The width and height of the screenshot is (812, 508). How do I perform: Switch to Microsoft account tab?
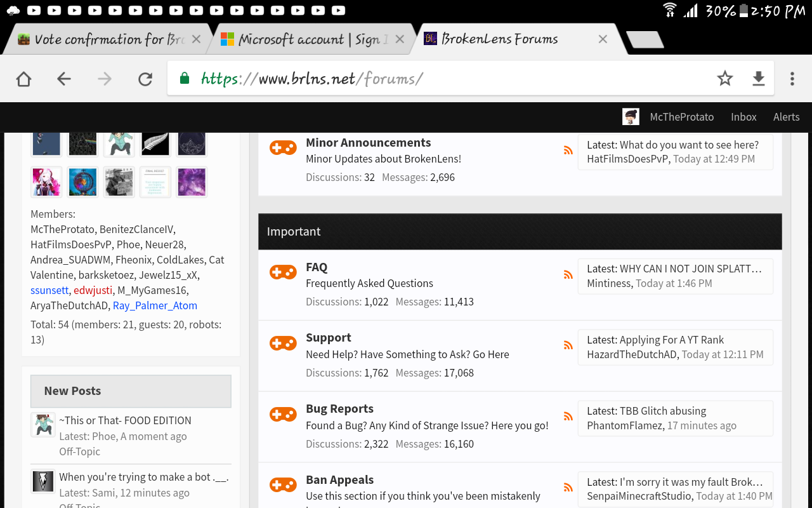pos(312,39)
